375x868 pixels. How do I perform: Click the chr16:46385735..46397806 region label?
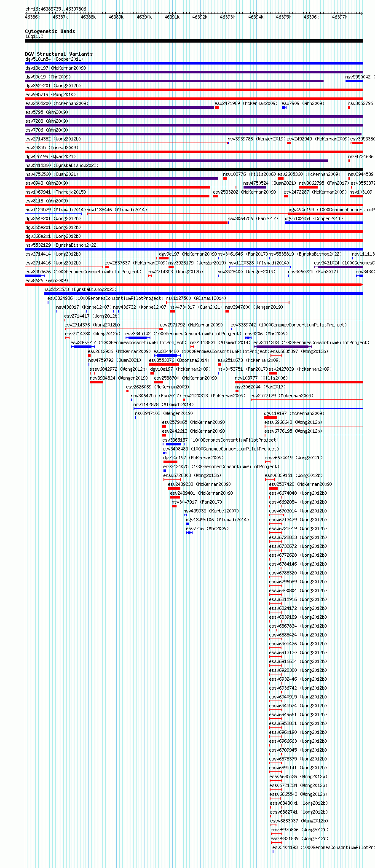coord(56,9)
